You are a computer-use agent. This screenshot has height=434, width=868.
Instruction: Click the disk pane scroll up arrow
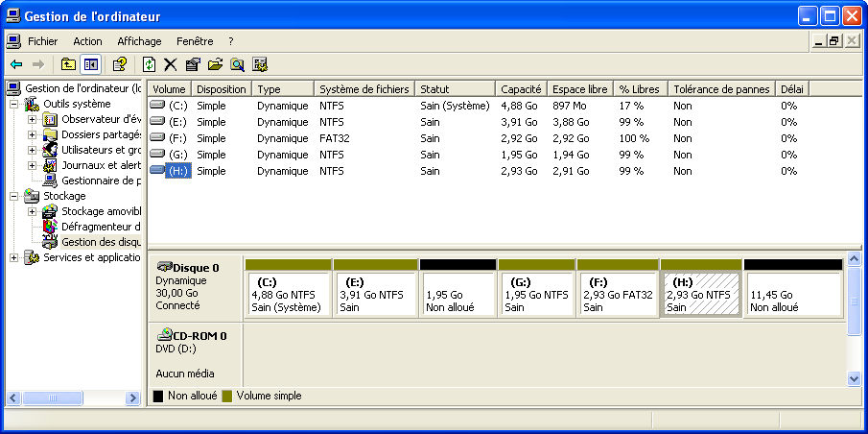855,260
